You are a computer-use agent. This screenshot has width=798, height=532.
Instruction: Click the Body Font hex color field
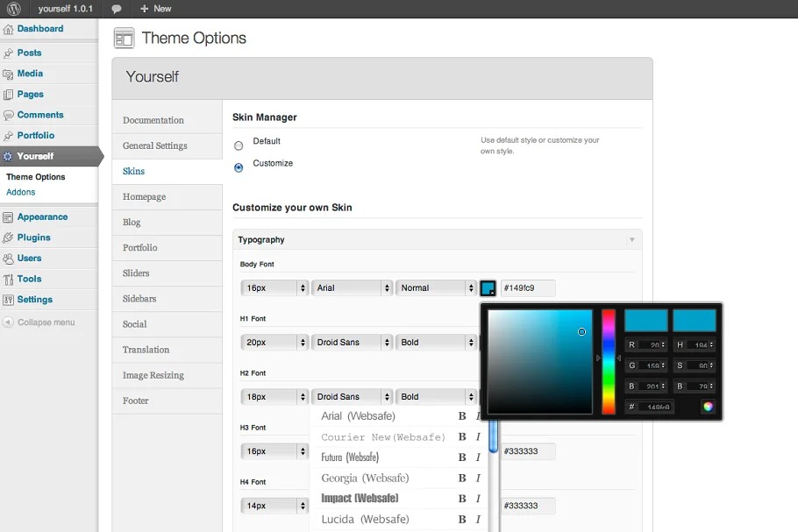pos(527,287)
